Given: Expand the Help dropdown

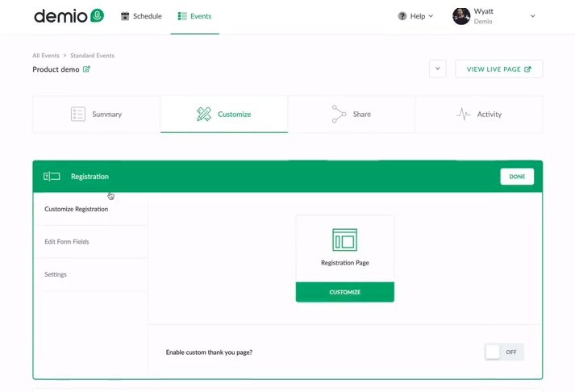Looking at the screenshot, I should (x=415, y=16).
